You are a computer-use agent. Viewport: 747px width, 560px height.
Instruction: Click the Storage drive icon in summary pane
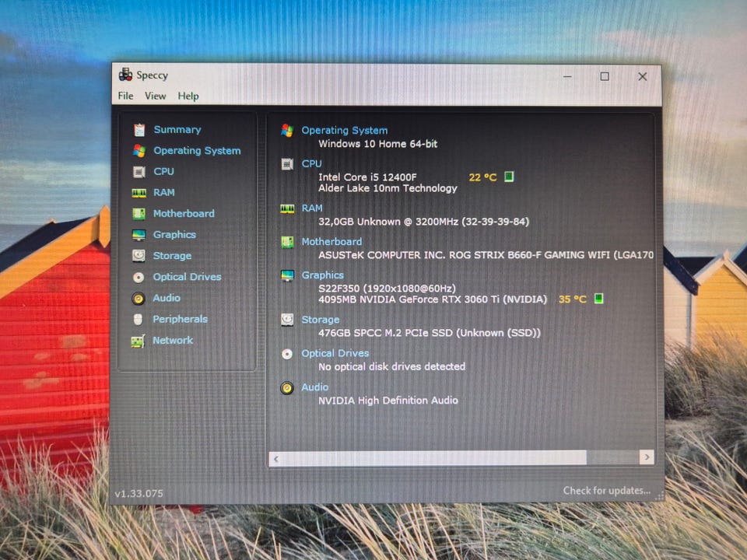point(287,320)
